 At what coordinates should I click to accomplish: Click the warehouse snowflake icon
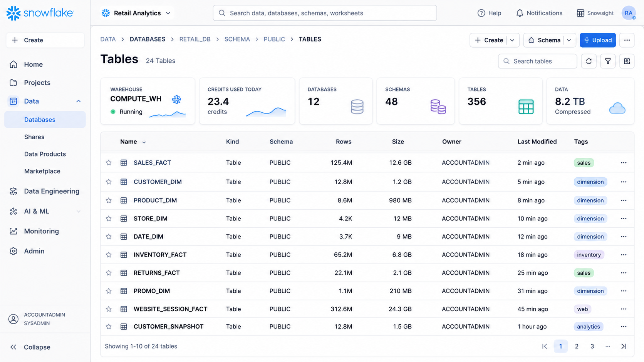point(176,100)
